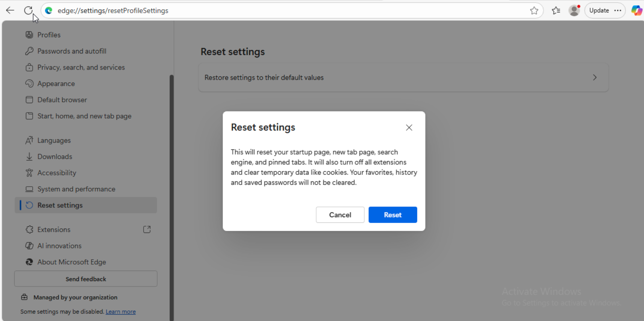Image resolution: width=644 pixels, height=321 pixels.
Task: Open the three-dot settings menu
Action: pyautogui.click(x=618, y=11)
